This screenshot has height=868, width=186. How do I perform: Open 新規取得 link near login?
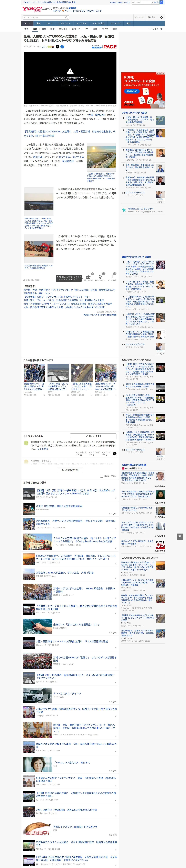tap(72, 8)
